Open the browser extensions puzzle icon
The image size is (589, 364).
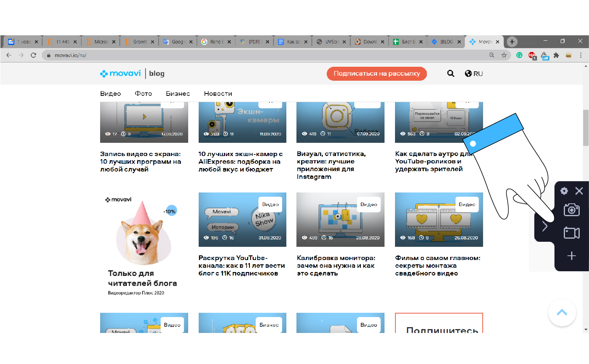click(556, 55)
